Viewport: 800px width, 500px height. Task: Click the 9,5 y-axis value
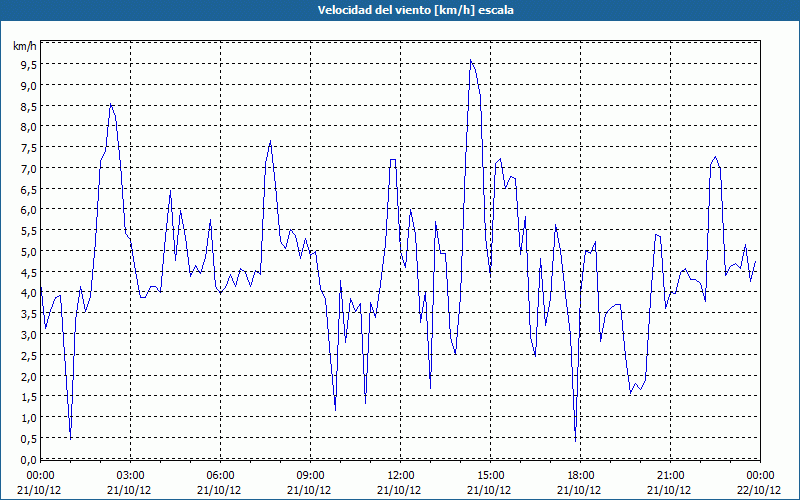click(x=29, y=64)
